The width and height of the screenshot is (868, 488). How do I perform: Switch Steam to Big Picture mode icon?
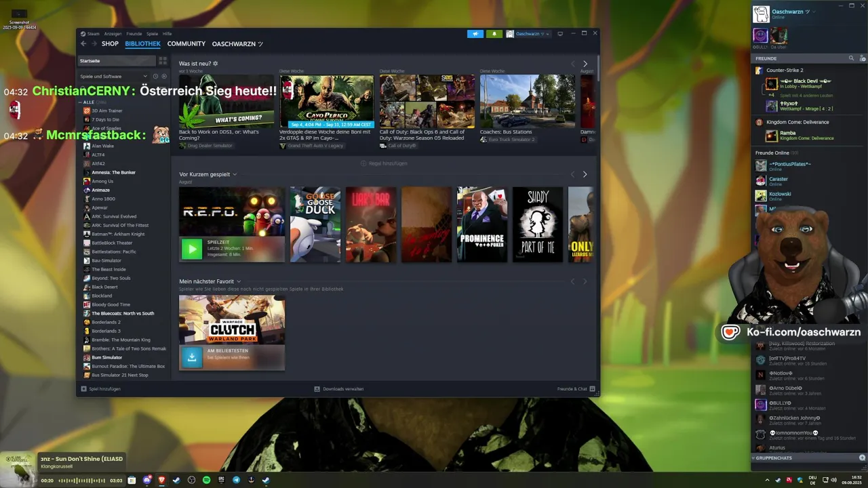tap(560, 34)
